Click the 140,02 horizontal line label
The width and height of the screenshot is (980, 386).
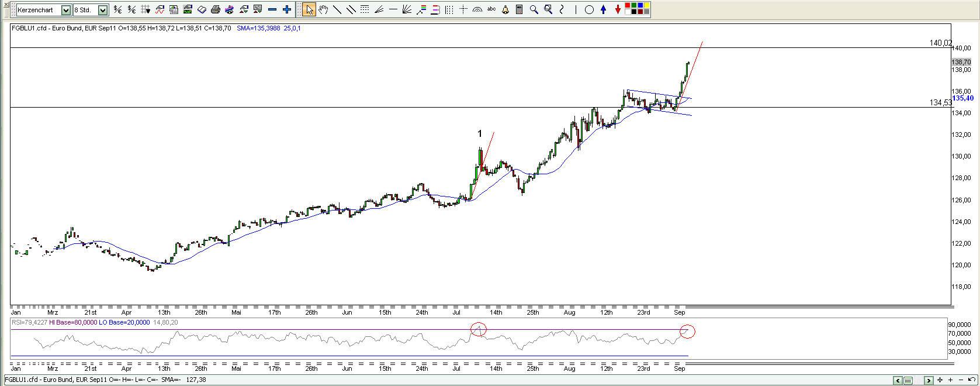click(x=940, y=43)
